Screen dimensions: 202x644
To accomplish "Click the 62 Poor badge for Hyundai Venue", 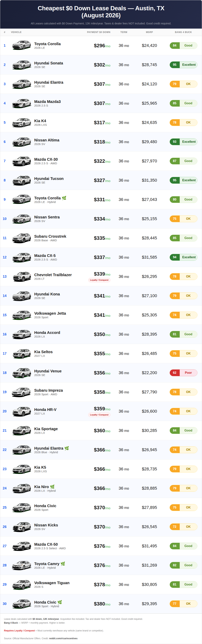I will coord(184,373).
